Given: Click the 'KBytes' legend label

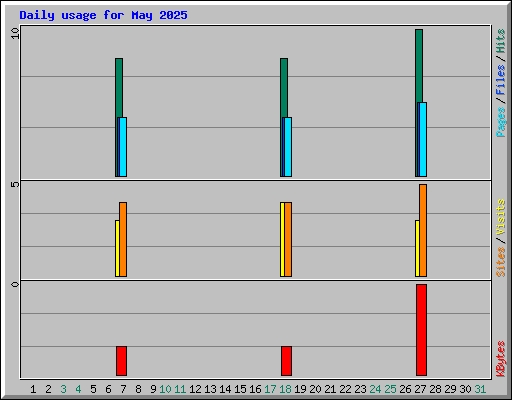Looking at the screenshot, I should [x=500, y=359].
